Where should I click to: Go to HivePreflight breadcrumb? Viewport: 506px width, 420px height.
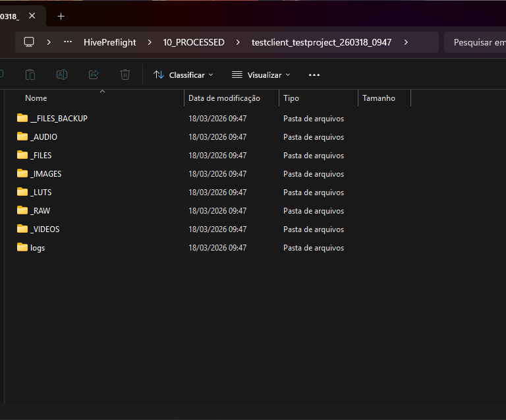click(110, 42)
